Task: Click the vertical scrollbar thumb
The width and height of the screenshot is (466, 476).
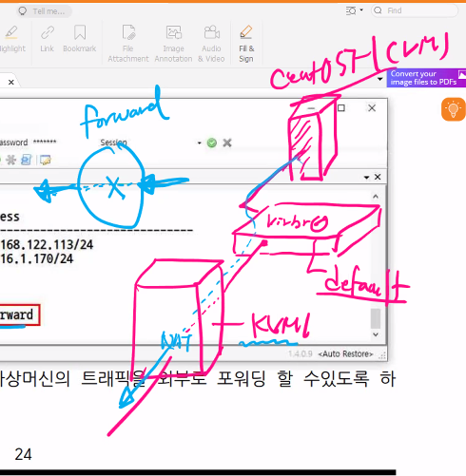Action: pos(376,318)
